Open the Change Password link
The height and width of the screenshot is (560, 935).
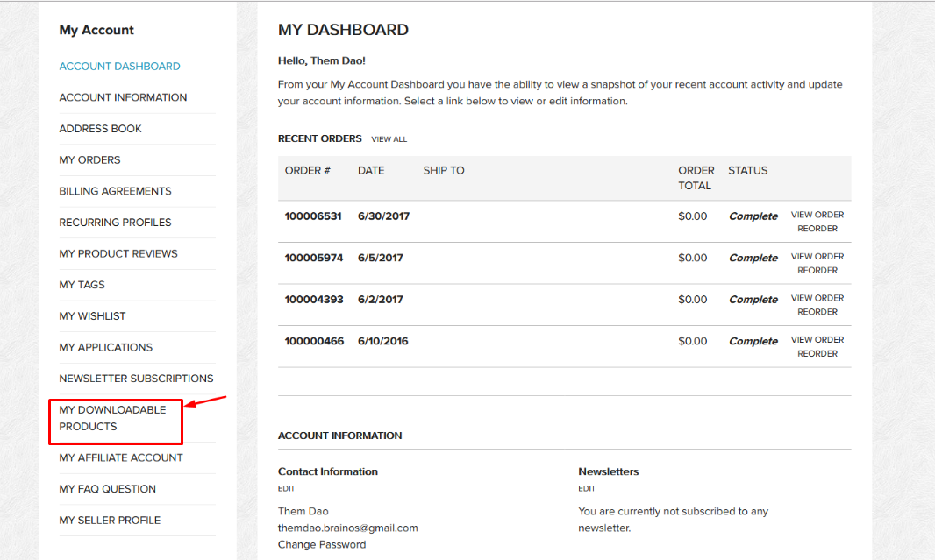click(322, 544)
